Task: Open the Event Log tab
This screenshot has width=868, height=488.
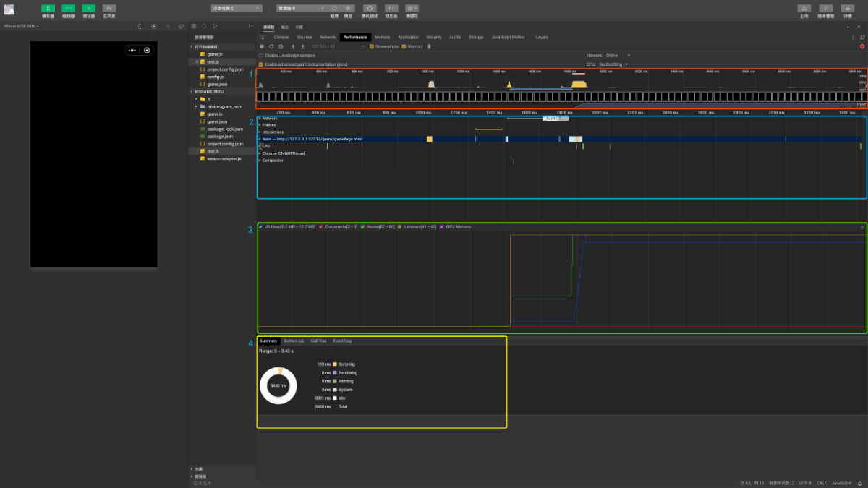Action: click(x=342, y=341)
